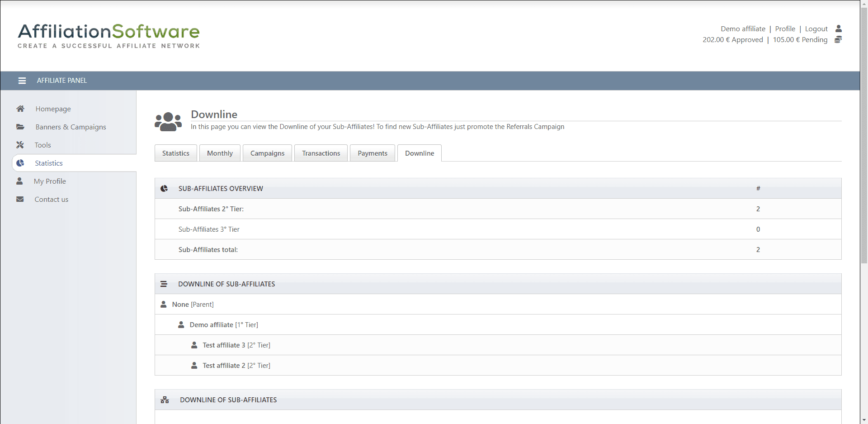
Task: Click the Logout link
Action: [816, 29]
